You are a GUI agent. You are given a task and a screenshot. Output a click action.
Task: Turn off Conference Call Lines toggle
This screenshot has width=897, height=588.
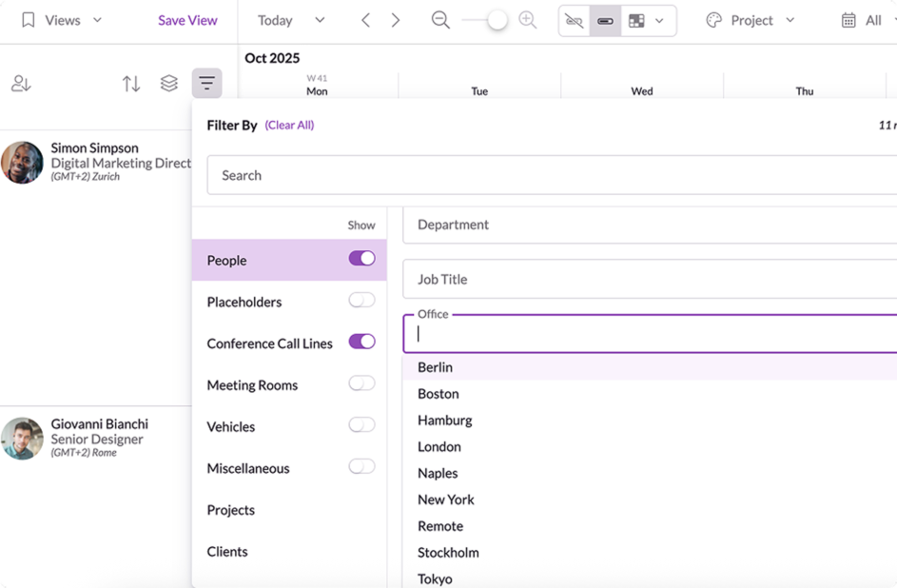tap(361, 341)
